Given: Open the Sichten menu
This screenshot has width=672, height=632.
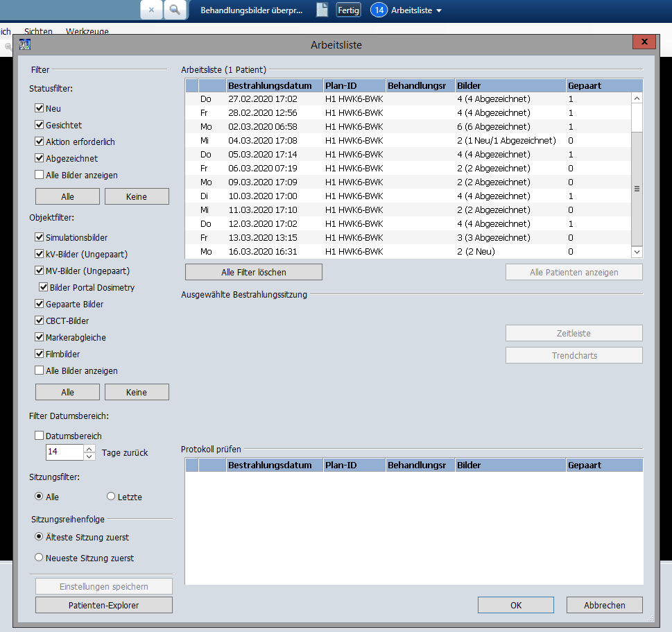Looking at the screenshot, I should pyautogui.click(x=38, y=31).
